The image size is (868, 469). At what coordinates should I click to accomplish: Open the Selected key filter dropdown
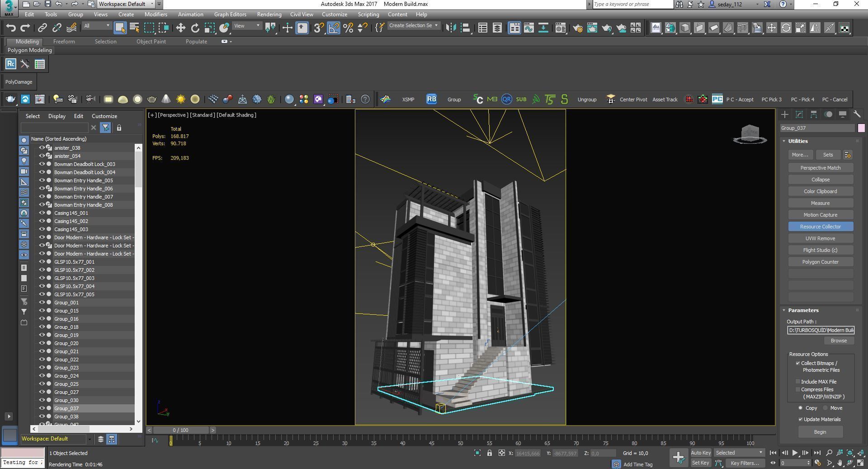click(x=739, y=453)
